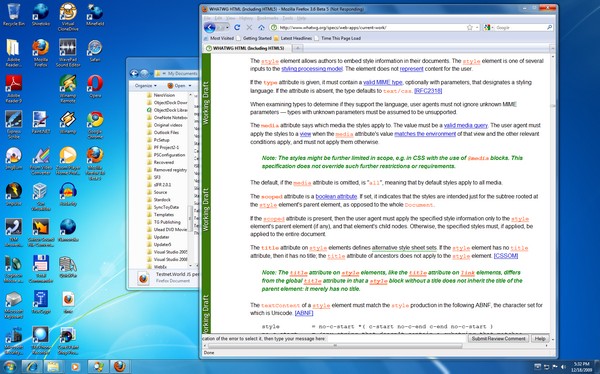Click the Stop loading icon in Firefox
600x374 pixels.
249,28
